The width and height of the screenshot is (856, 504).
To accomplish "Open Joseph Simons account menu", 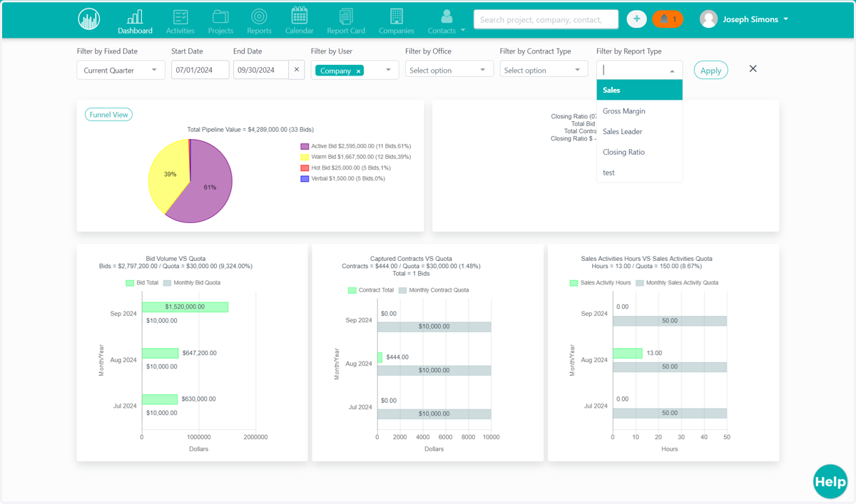I will 755,19.
